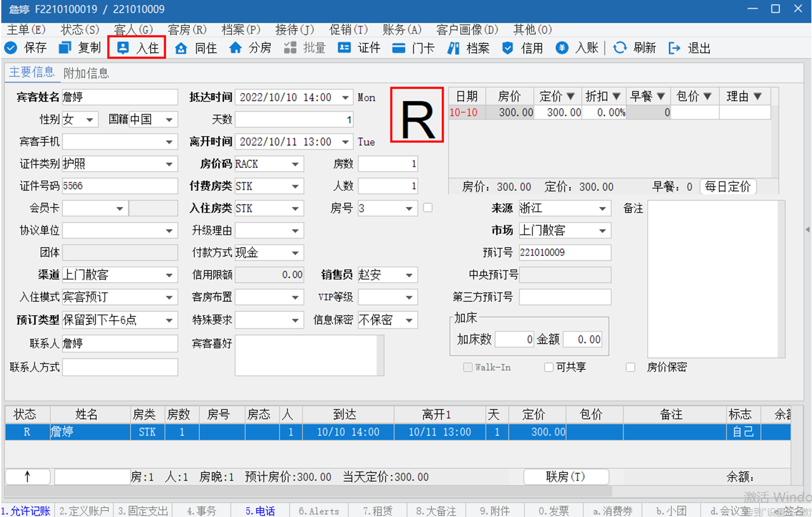812x517 pixels.
Task: Open the 门卡 door card icon
Action: pyautogui.click(x=399, y=48)
